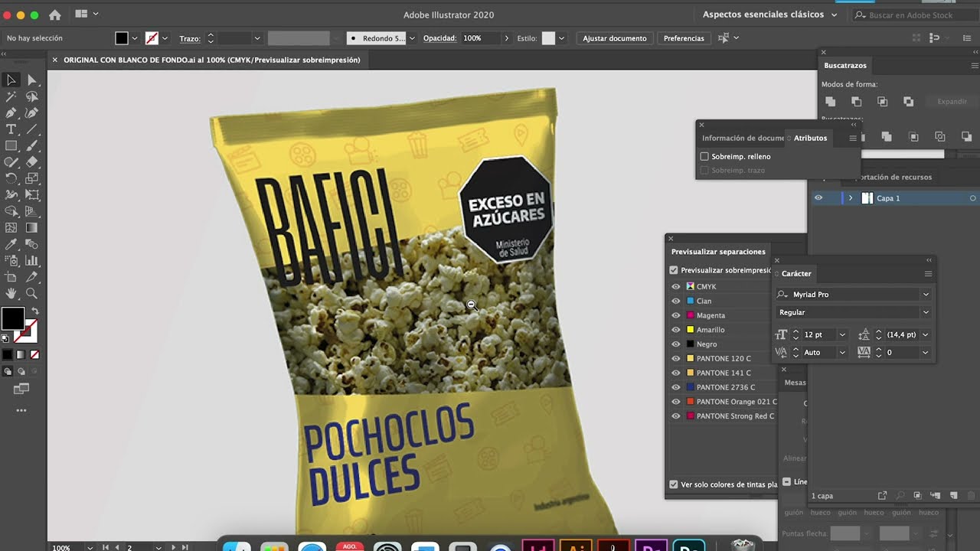
Task: Select the Selection tool arrow
Action: [x=11, y=80]
